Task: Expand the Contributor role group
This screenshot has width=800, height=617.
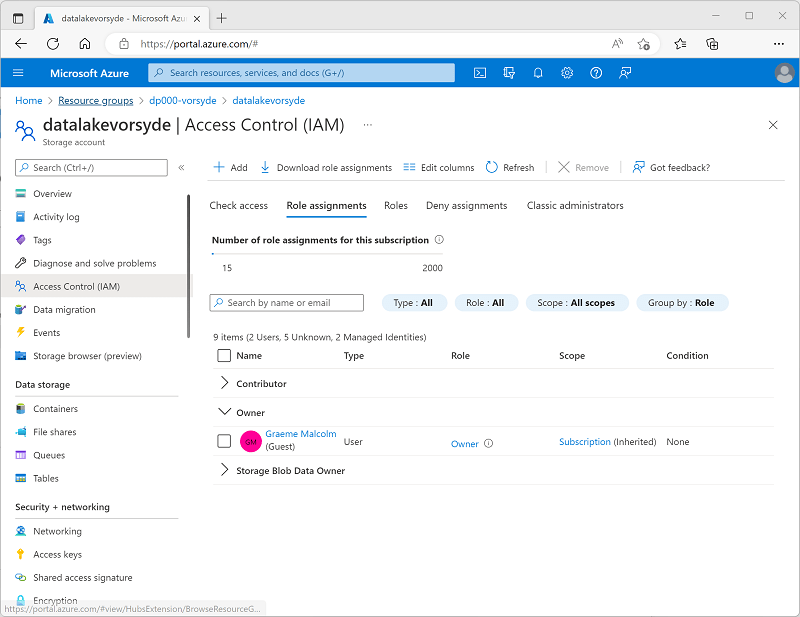Action: click(225, 383)
